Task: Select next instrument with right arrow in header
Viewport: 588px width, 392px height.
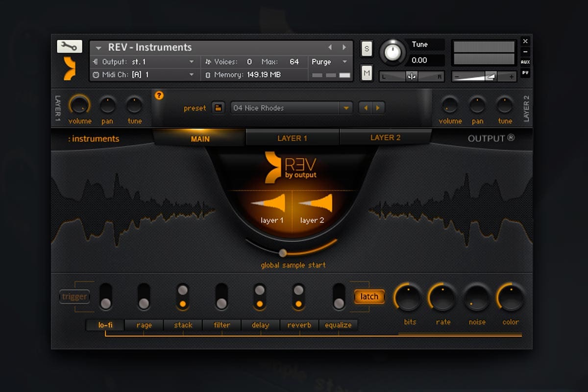Action: 344,48
